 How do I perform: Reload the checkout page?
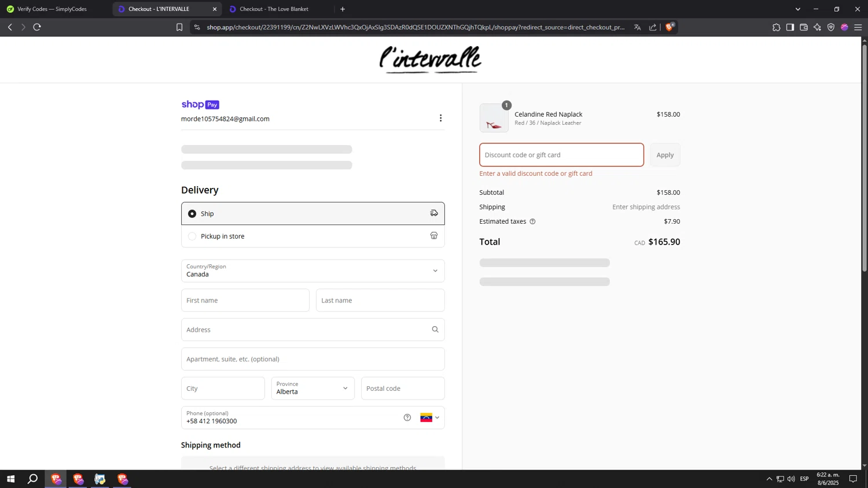(37, 27)
